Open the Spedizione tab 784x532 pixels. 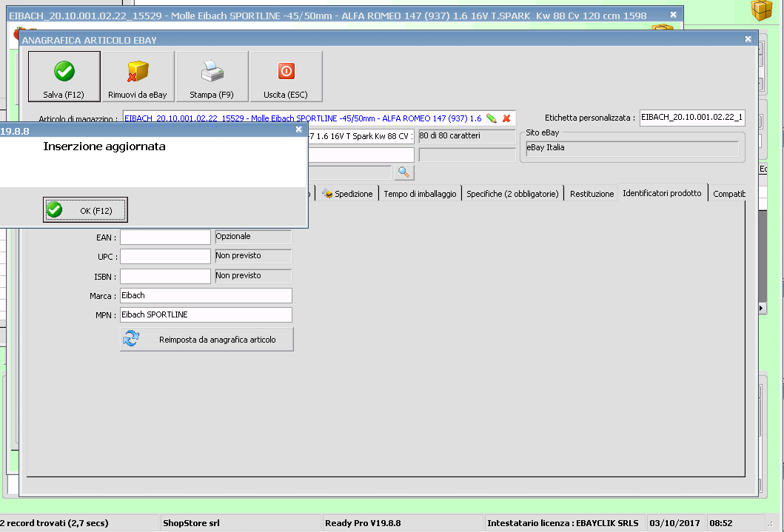347,194
